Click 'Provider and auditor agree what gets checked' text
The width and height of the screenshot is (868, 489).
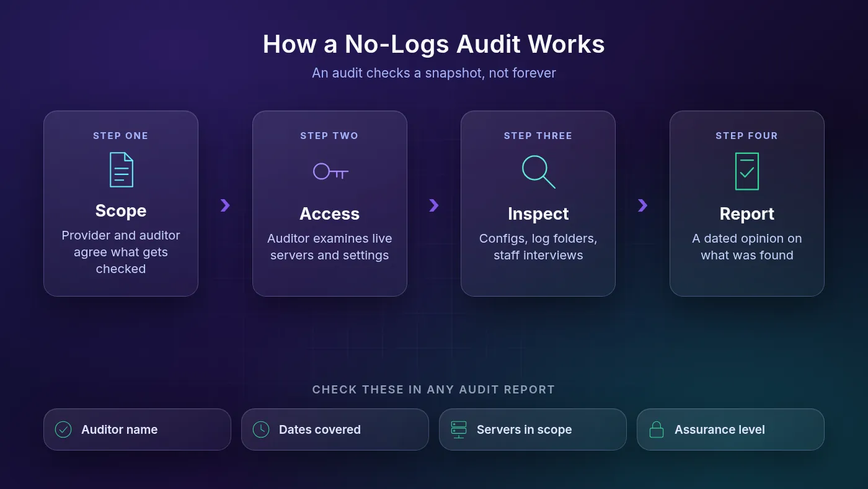pyautogui.click(x=121, y=252)
